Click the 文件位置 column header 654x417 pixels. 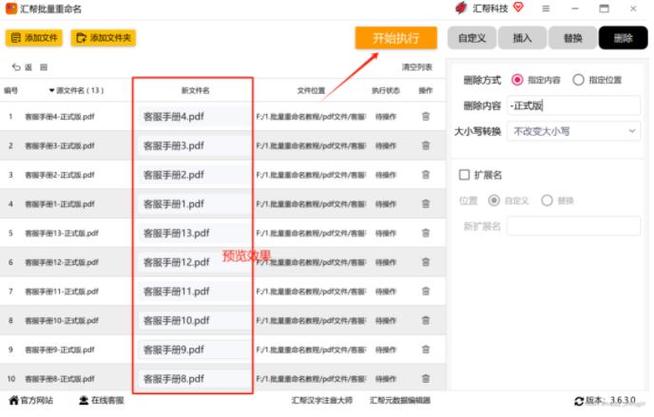pos(311,90)
